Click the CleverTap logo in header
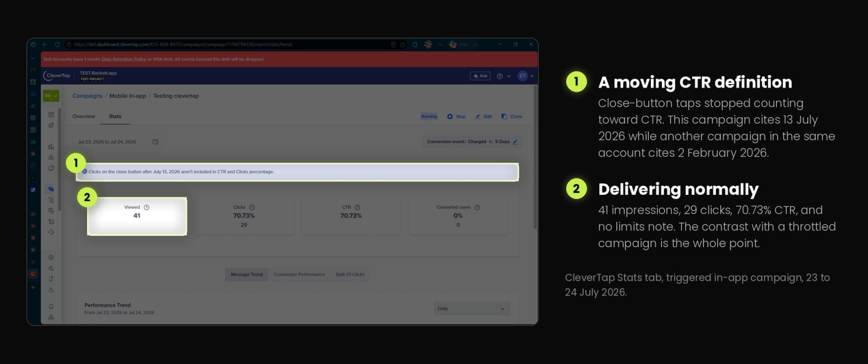This screenshot has height=364, width=868. click(x=57, y=75)
